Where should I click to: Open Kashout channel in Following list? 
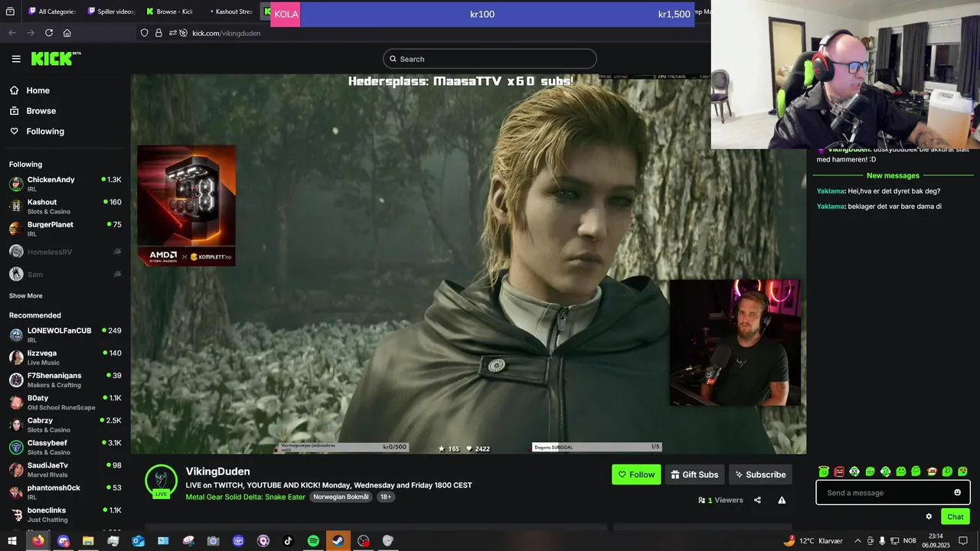(x=65, y=206)
